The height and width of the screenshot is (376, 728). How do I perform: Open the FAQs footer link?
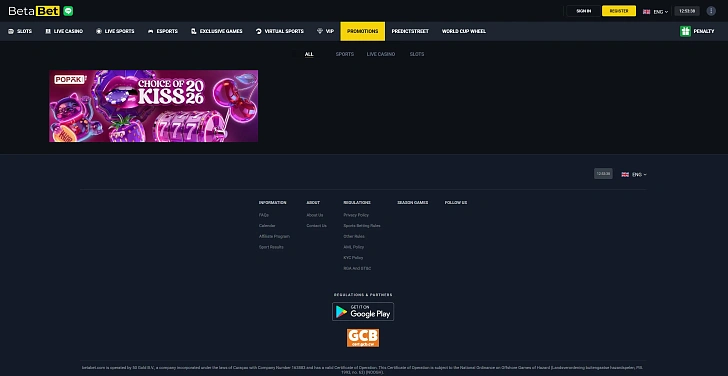264,215
